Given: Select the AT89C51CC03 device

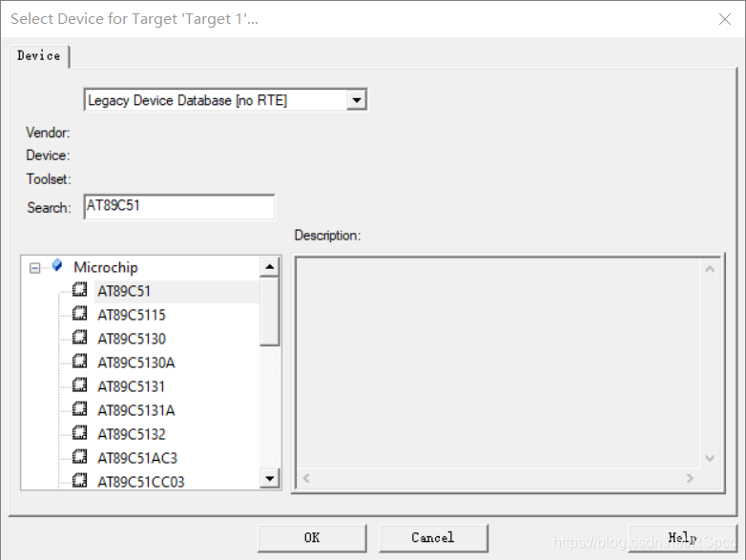Looking at the screenshot, I should tap(141, 482).
